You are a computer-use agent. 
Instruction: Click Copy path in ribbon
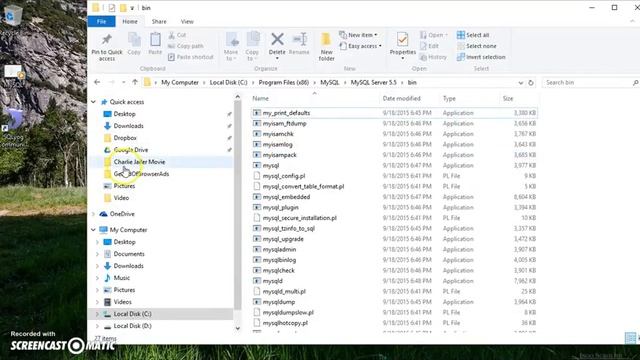pos(185,46)
